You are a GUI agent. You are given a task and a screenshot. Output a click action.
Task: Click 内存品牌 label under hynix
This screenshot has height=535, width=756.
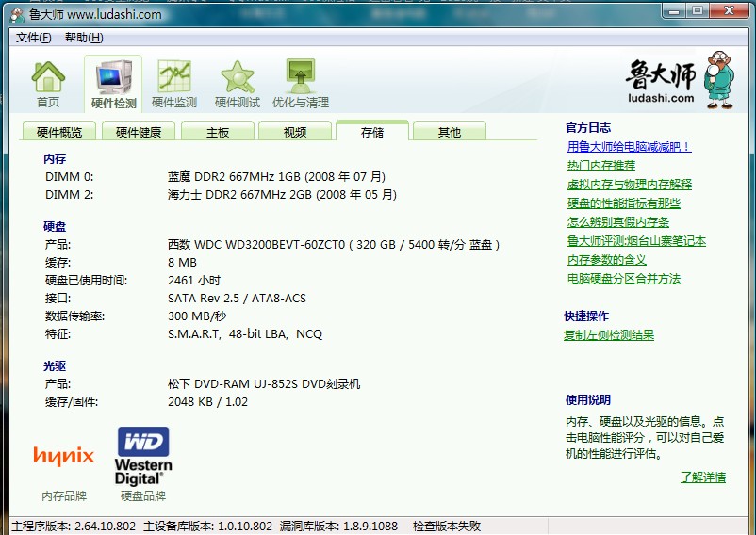coord(64,496)
